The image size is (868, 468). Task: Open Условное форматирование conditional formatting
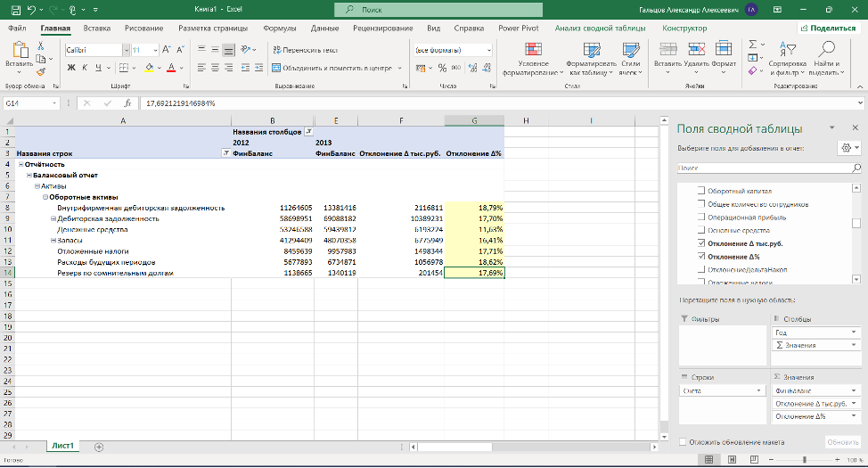533,59
